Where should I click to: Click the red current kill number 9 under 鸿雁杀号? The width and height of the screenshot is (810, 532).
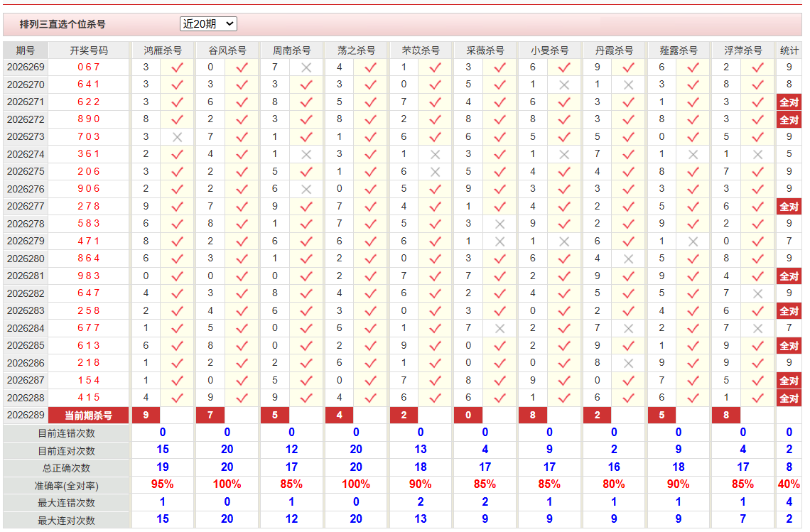coord(146,416)
